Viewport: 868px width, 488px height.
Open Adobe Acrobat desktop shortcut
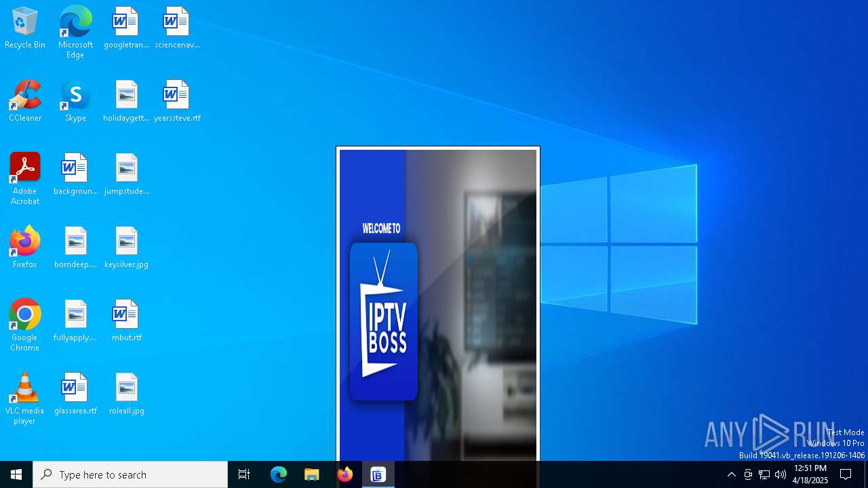click(25, 179)
